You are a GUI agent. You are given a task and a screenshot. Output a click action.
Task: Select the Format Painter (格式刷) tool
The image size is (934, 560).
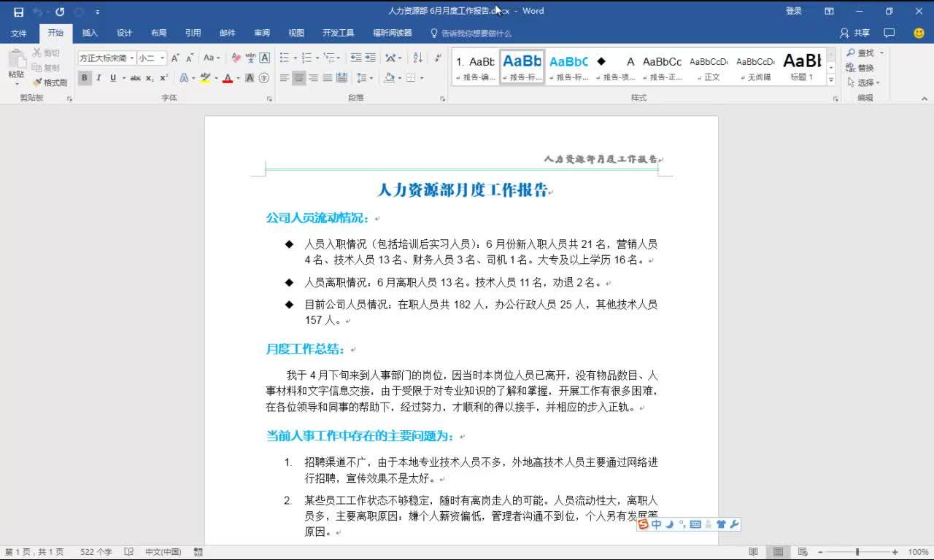50,82
